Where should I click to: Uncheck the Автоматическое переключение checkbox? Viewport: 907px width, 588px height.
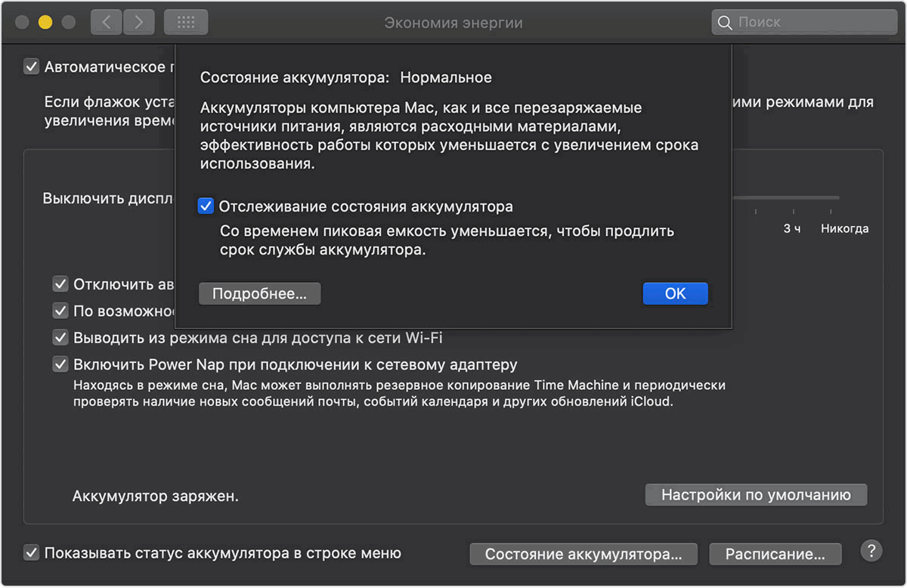(x=32, y=67)
